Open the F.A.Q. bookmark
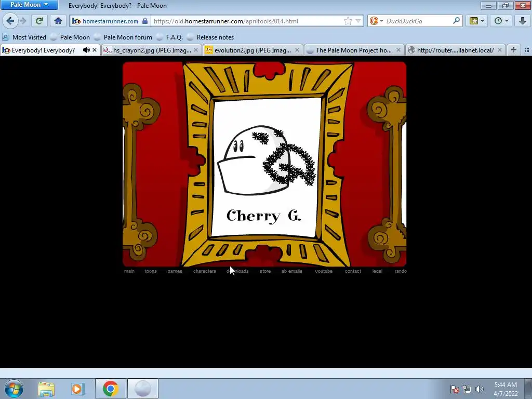The width and height of the screenshot is (532, 399). pos(170,37)
